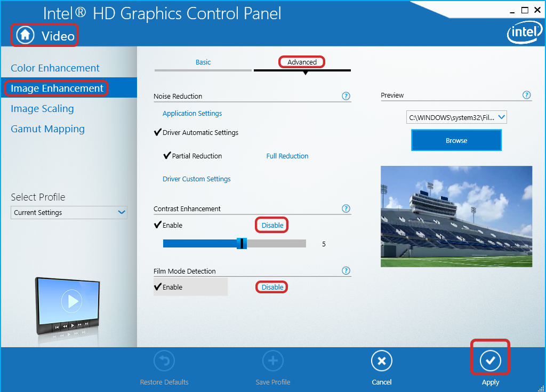The width and height of the screenshot is (546, 392).
Task: Cancel changes with the X icon
Action: coord(382,361)
